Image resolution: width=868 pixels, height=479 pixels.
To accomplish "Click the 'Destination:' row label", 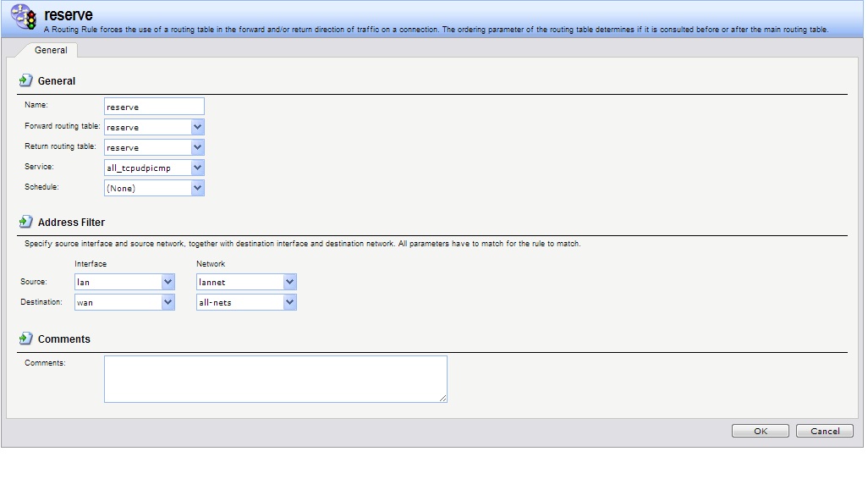I will (41, 302).
